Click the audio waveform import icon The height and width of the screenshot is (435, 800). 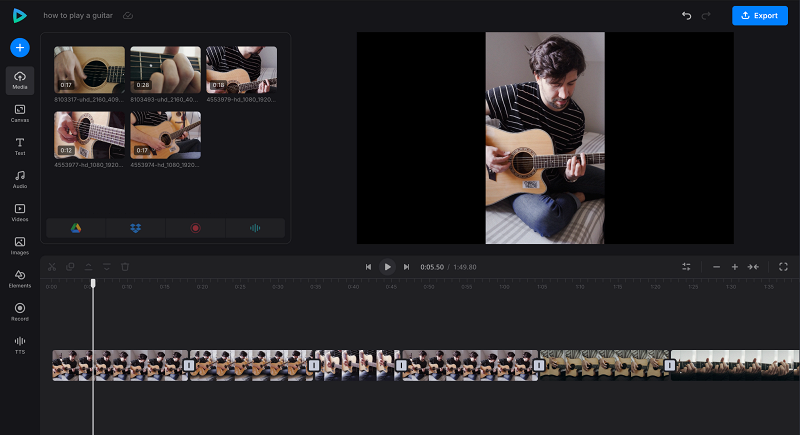point(255,228)
